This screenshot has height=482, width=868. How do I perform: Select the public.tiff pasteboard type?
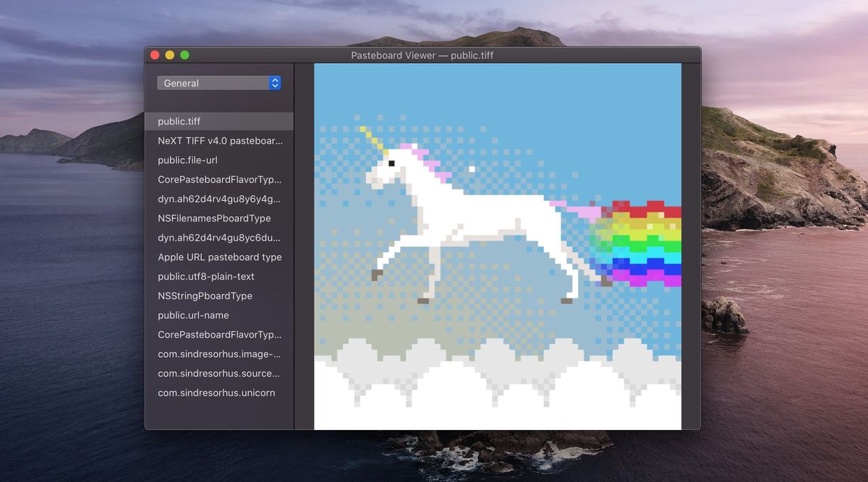click(181, 121)
